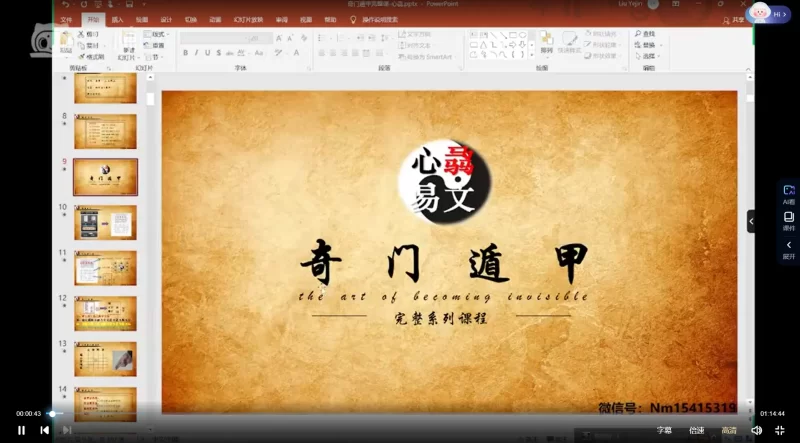The height and width of the screenshot is (443, 800).
Task: Expand the 展开 sidebar
Action: 788,250
